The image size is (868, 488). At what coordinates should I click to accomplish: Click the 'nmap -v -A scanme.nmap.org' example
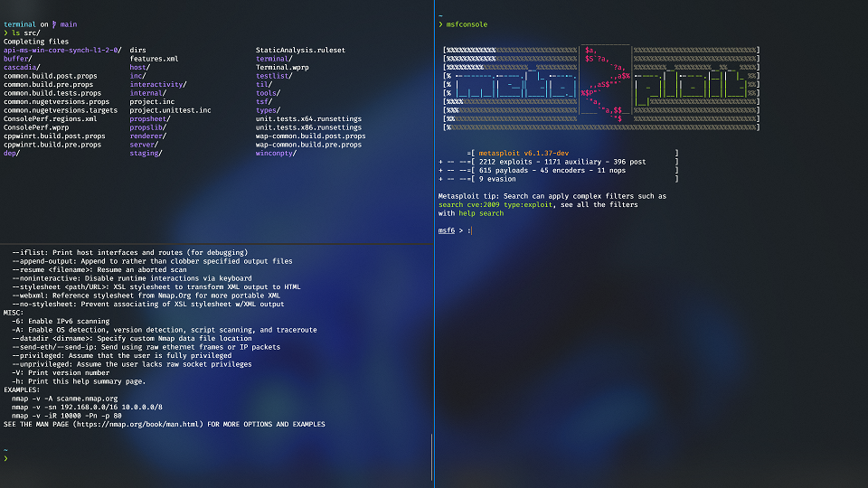click(65, 399)
